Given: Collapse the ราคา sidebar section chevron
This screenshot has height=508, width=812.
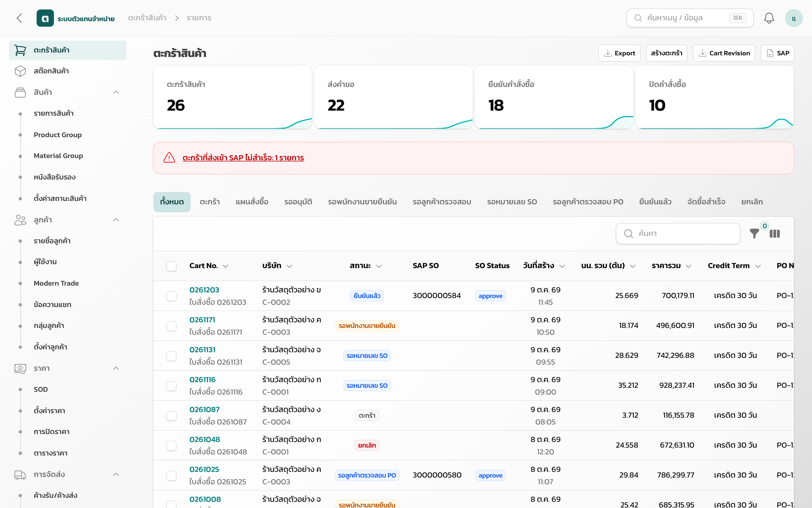Looking at the screenshot, I should 116,369.
